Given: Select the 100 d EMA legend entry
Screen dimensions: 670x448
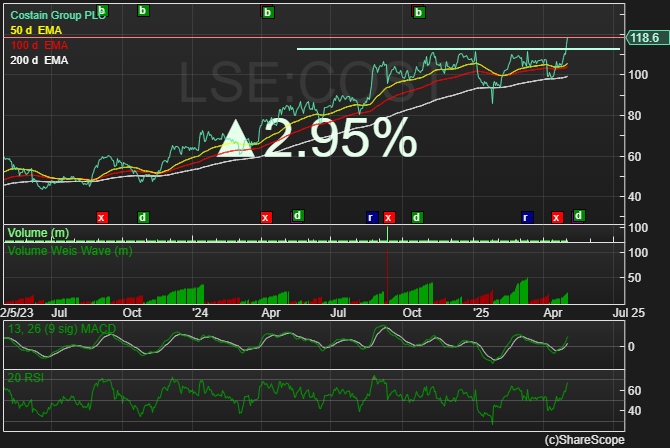Looking at the screenshot, I should point(39,45).
